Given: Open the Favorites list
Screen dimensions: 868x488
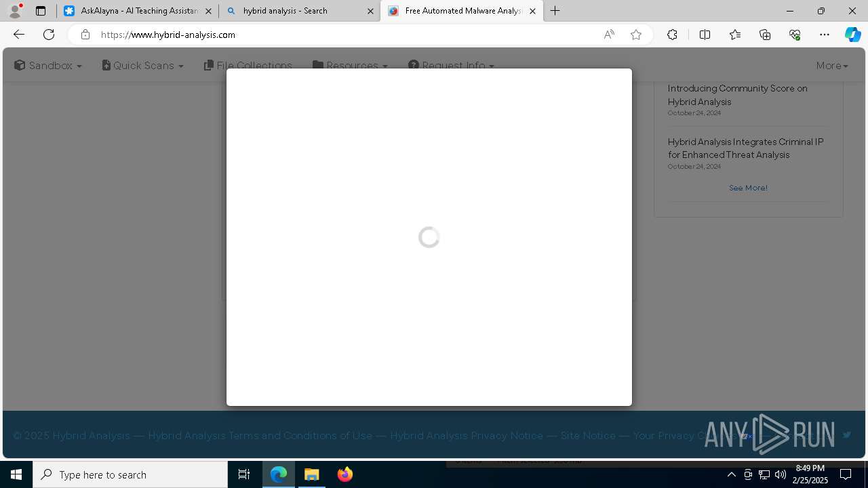Looking at the screenshot, I should (x=735, y=35).
